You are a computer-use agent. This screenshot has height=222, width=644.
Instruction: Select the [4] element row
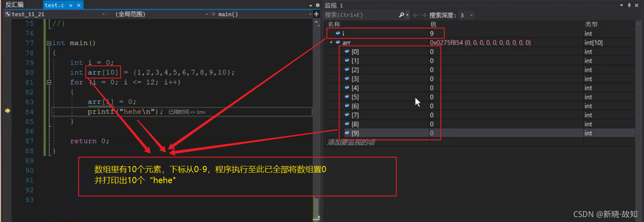click(x=480, y=87)
